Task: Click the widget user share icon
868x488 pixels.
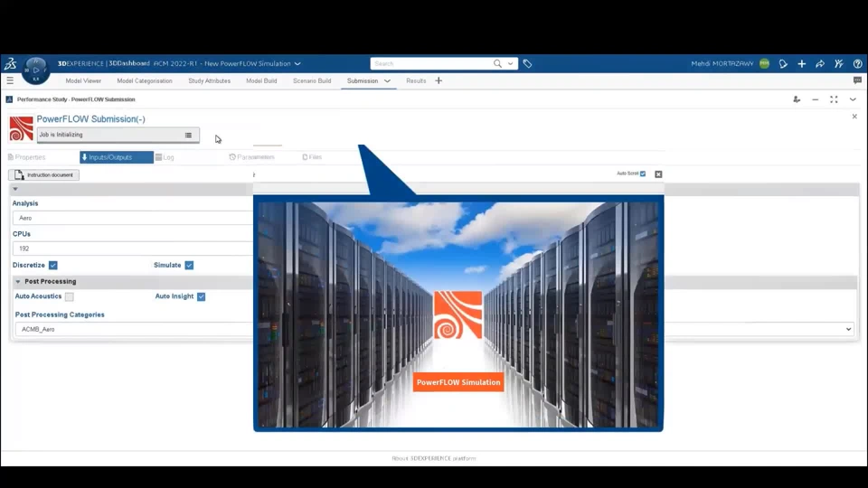Action: click(x=797, y=99)
